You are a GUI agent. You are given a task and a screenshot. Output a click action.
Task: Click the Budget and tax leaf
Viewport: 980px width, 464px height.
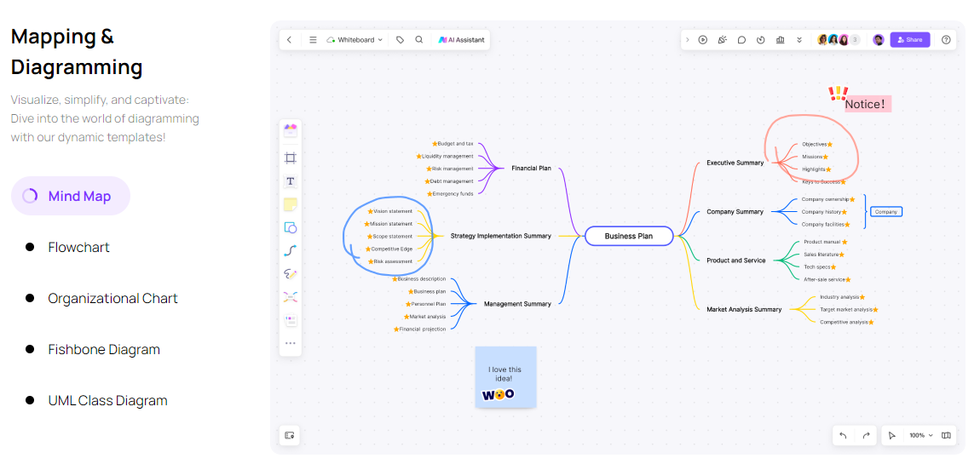click(453, 144)
